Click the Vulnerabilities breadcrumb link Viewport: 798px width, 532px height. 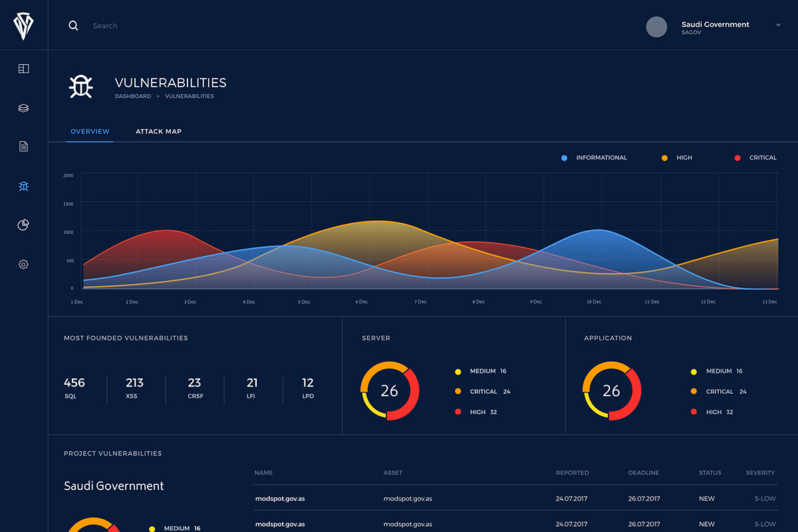(x=190, y=96)
